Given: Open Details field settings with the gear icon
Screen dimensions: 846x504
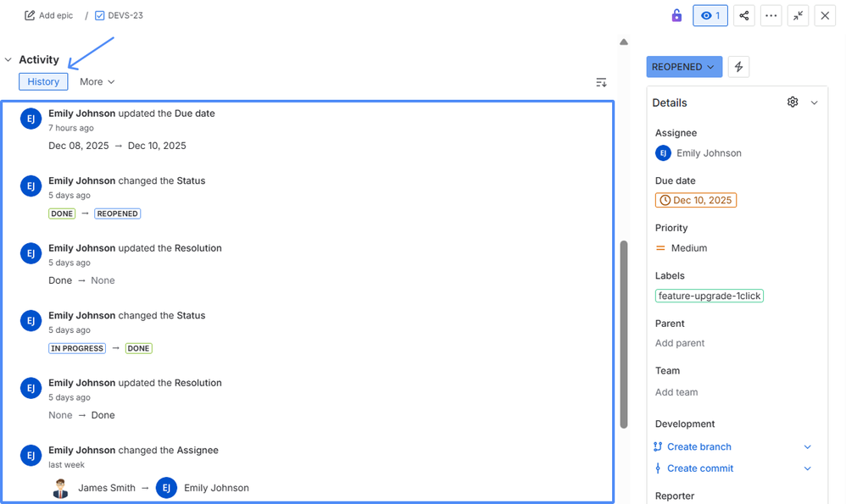Looking at the screenshot, I should [793, 102].
